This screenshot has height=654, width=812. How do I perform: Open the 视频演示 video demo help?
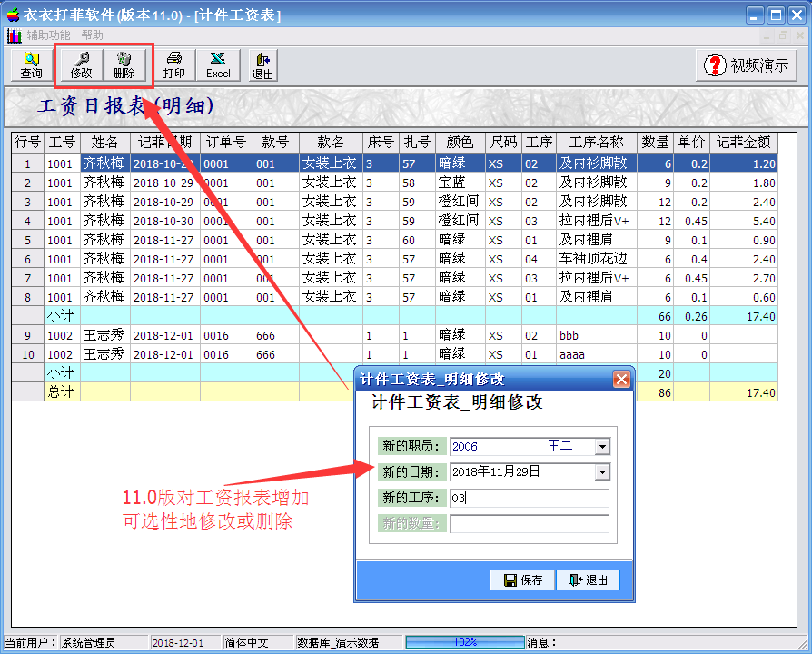(x=747, y=65)
